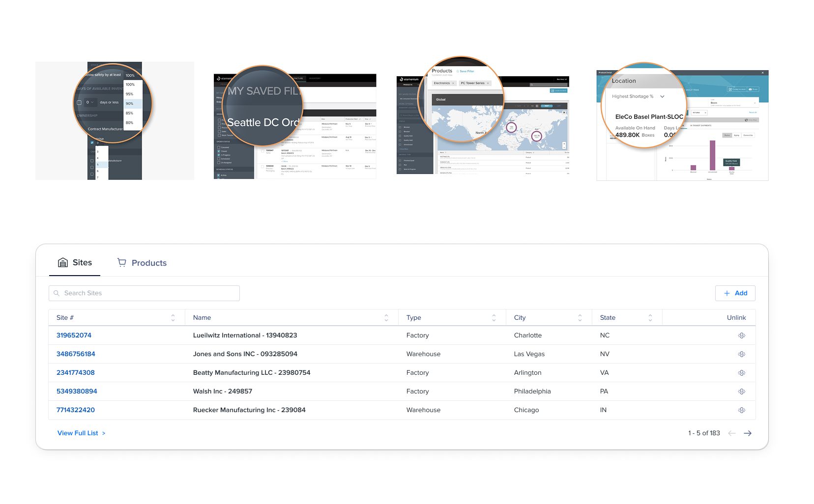Open the safety percentage dropdown thumbnail
Screen dimensions: 814x504
click(115, 121)
